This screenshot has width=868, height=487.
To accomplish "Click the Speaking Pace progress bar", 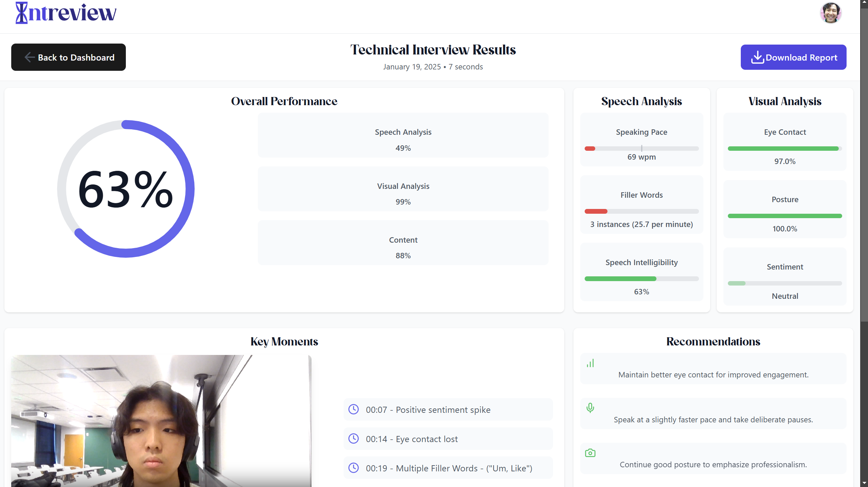I will [x=641, y=149].
